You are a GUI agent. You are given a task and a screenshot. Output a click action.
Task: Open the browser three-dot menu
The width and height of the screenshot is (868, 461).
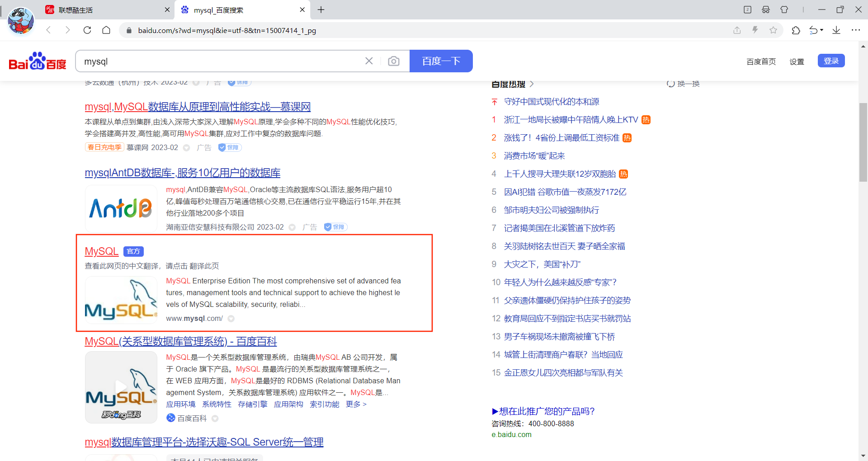[856, 30]
